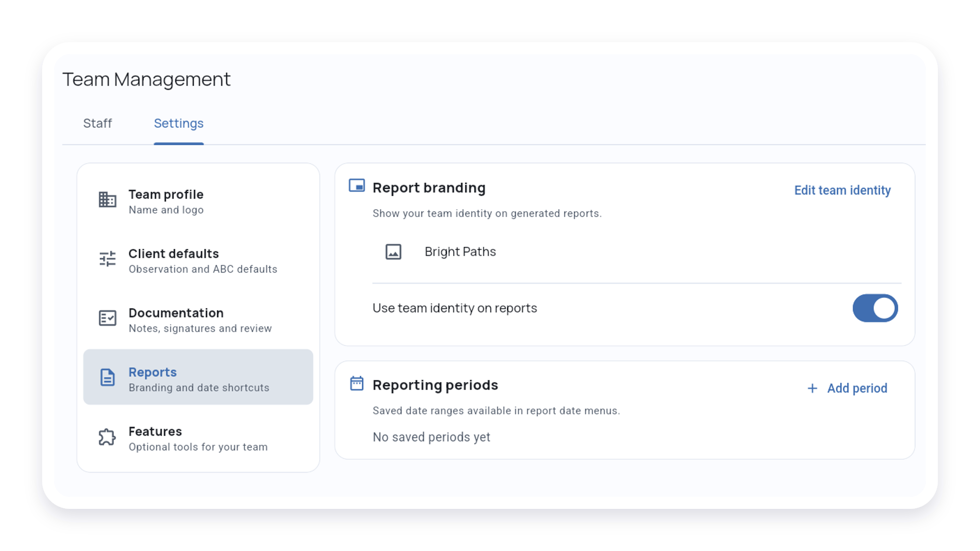The image size is (980, 551).
Task: Click 'Show your team identity on generated reports.'
Action: (x=487, y=214)
